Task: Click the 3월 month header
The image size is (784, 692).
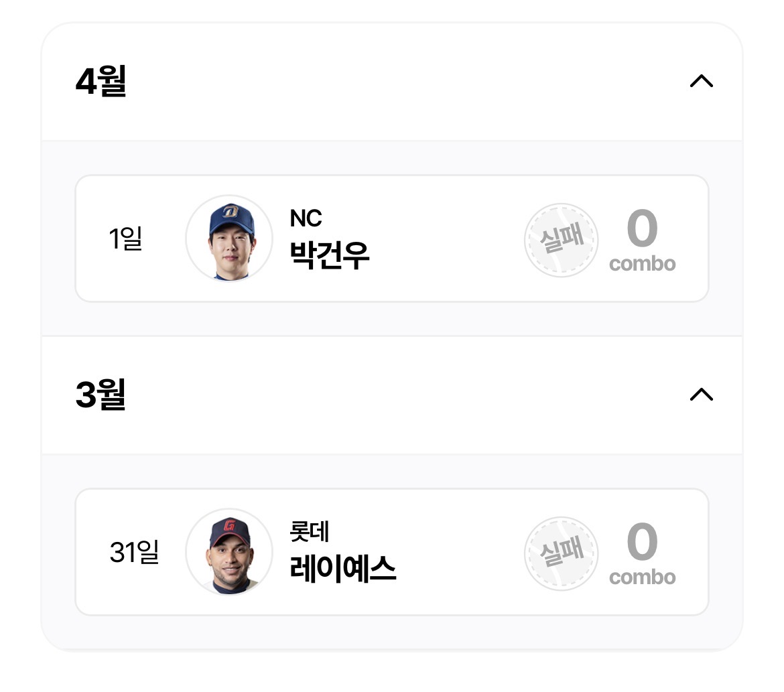Action: [101, 395]
